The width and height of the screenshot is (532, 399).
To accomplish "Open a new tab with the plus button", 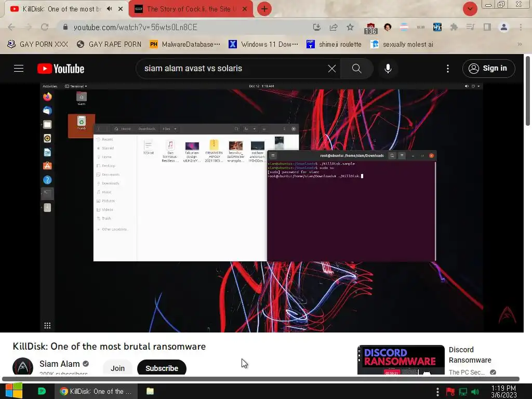I will pos(264,9).
